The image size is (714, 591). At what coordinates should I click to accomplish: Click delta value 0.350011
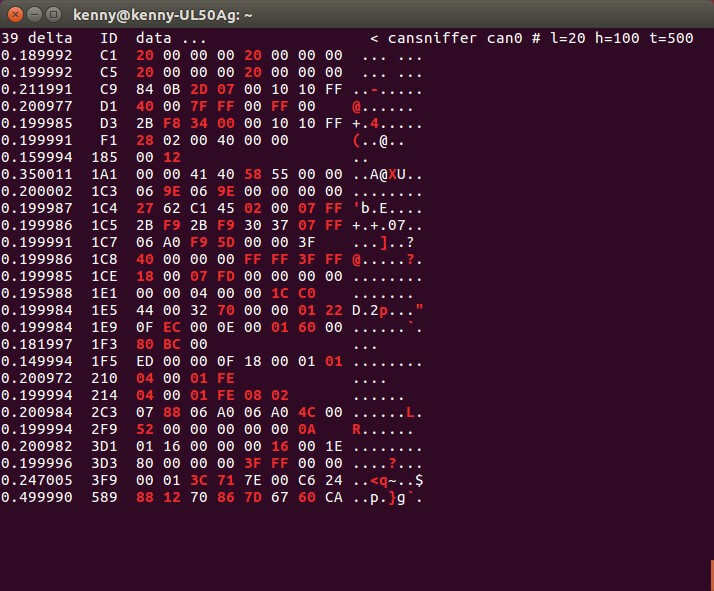click(36, 174)
